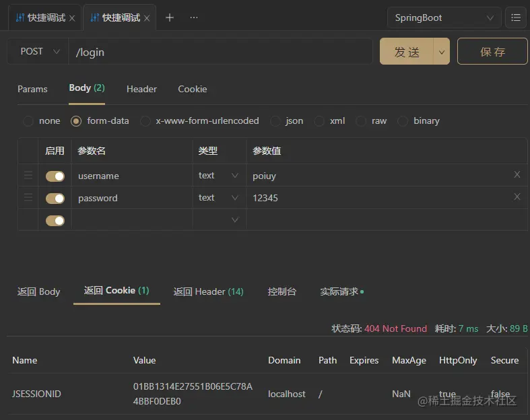
Task: Open the empty row type dropdown
Action: (219, 220)
